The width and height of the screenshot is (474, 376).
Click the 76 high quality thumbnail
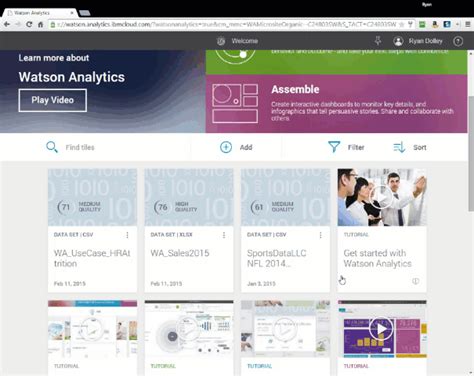(x=189, y=197)
